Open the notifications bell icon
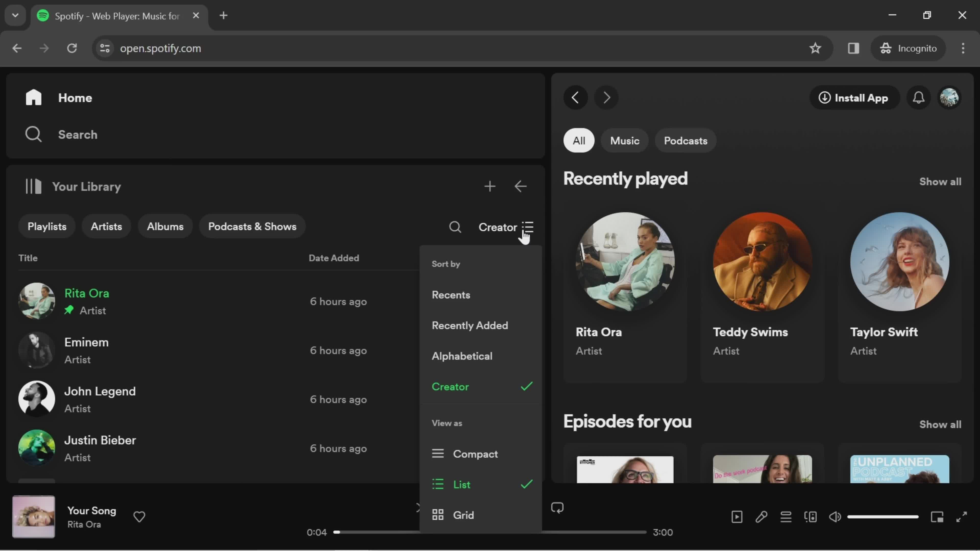Viewport: 980px width, 551px height. pyautogui.click(x=918, y=98)
